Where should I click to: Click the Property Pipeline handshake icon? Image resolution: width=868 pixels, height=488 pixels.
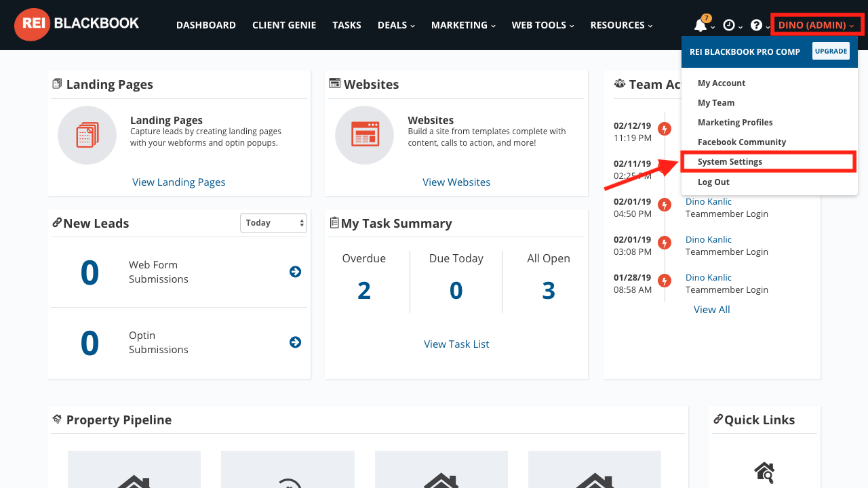coord(57,420)
